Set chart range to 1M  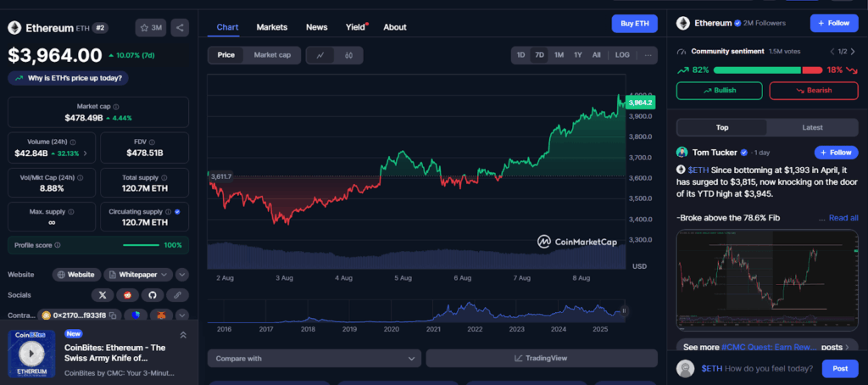tap(559, 55)
